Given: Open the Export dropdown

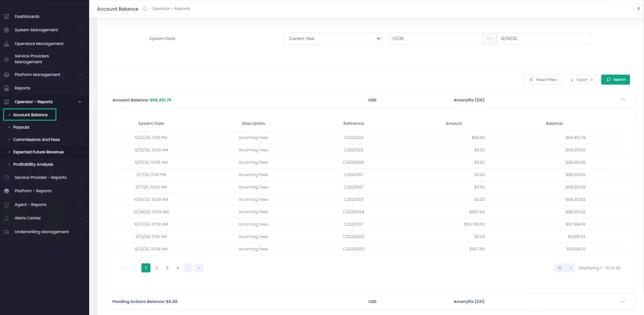Looking at the screenshot, I should click(x=581, y=80).
